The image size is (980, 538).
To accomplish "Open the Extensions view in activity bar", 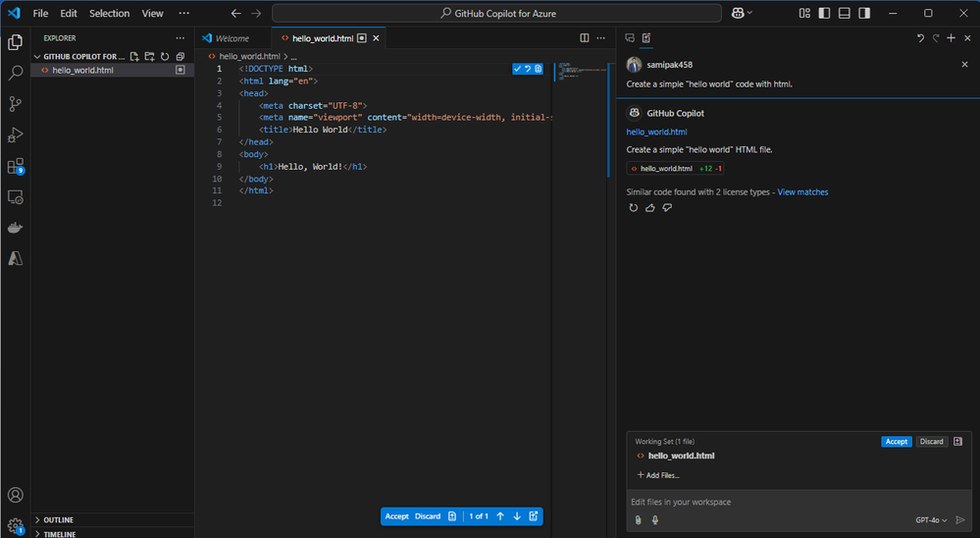I will 16,166.
